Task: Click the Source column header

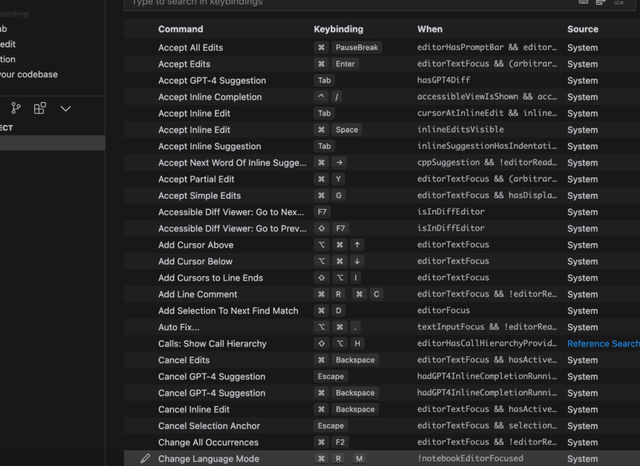Action: [x=583, y=29]
